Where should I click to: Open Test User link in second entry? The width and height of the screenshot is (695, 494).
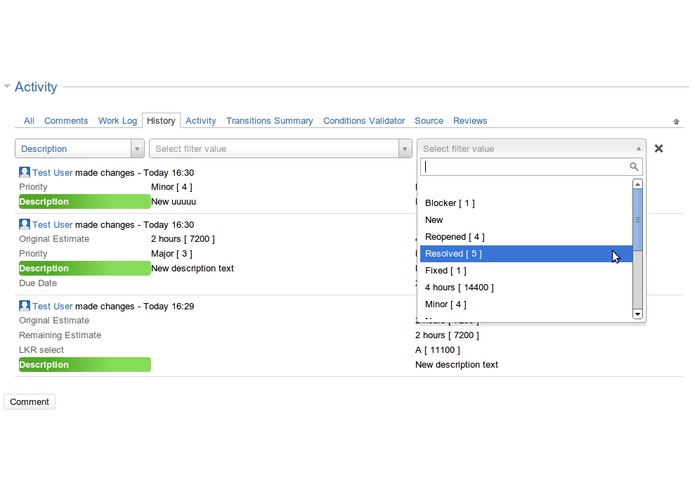point(52,225)
